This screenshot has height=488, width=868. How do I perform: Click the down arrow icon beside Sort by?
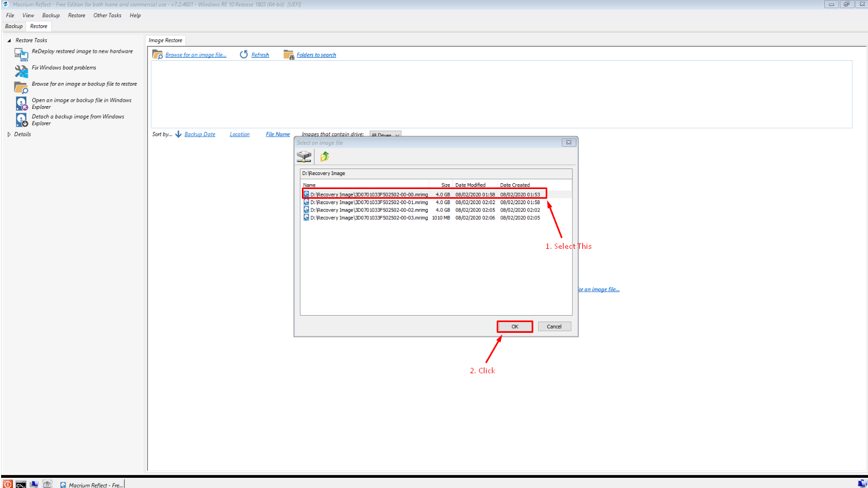(x=178, y=134)
